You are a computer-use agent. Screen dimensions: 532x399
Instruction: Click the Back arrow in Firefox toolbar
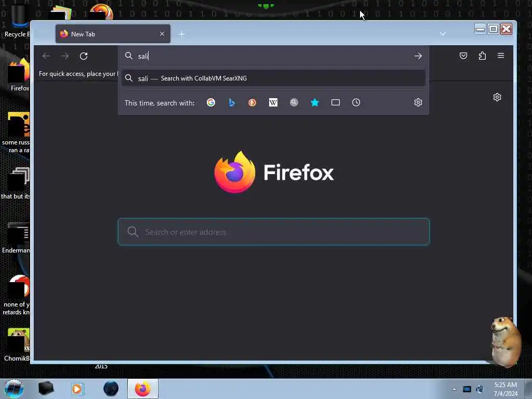click(x=46, y=56)
